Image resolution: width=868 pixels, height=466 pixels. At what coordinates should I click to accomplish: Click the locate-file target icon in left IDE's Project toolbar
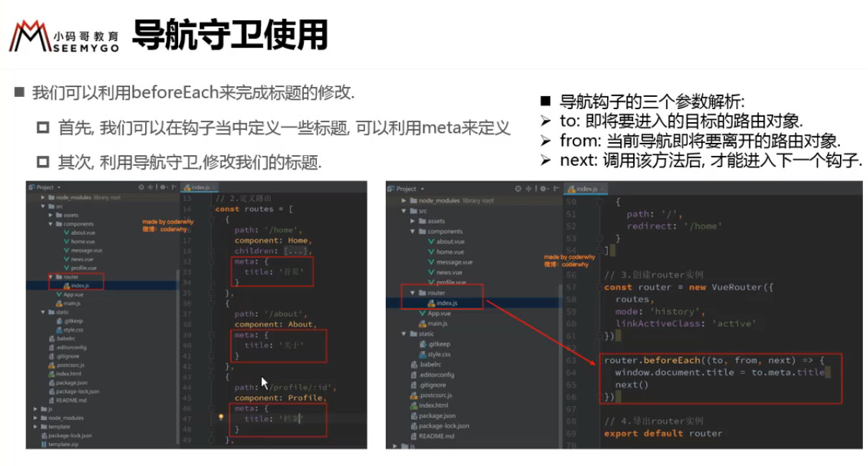tap(143, 187)
